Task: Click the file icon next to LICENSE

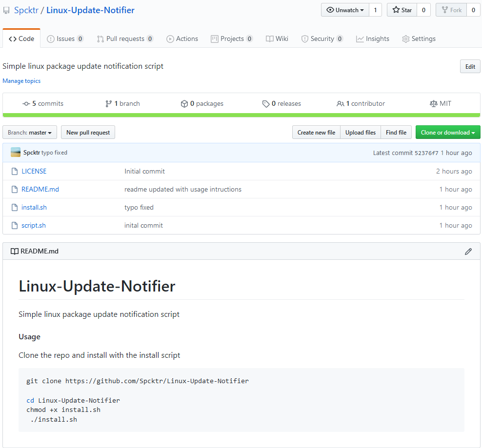Action: 15,171
